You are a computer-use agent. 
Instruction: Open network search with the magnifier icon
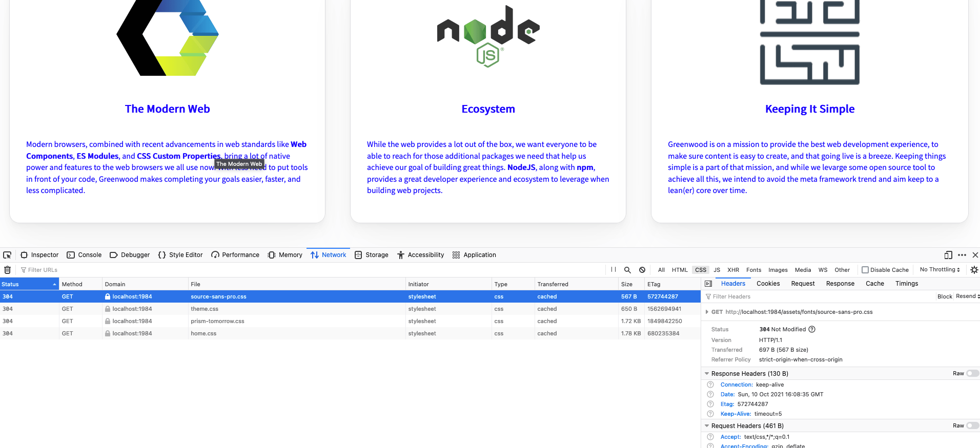click(627, 270)
